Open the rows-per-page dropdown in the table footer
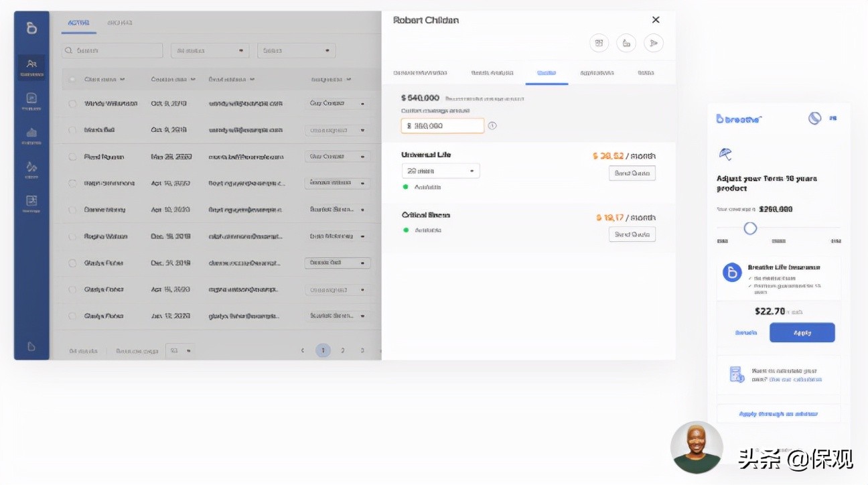Image resolution: width=868 pixels, height=485 pixels. tap(179, 350)
